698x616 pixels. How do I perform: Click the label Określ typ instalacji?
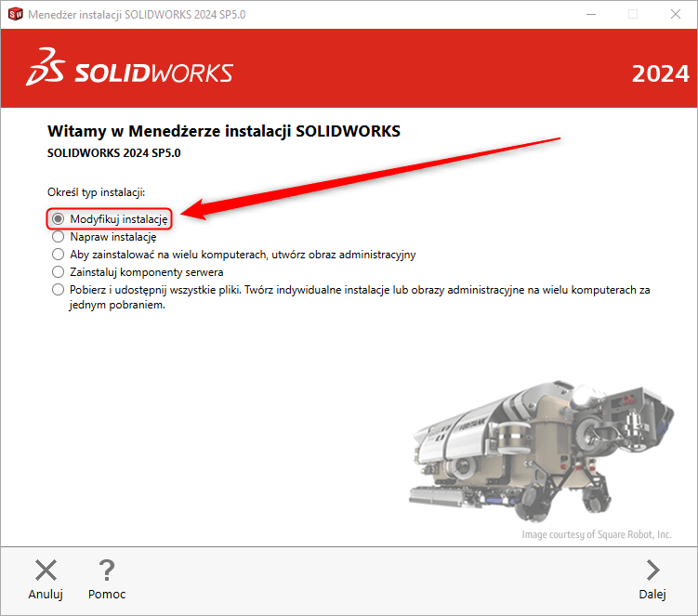coord(96,192)
